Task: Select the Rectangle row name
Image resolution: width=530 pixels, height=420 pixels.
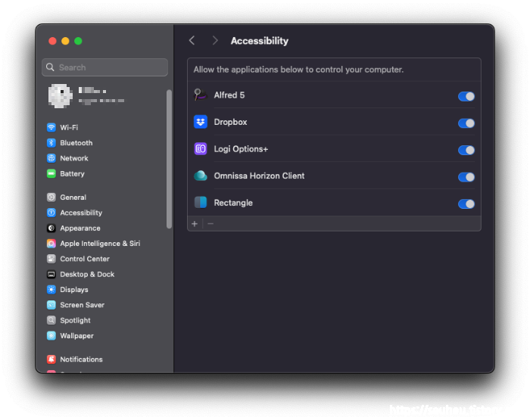Action: pos(233,203)
